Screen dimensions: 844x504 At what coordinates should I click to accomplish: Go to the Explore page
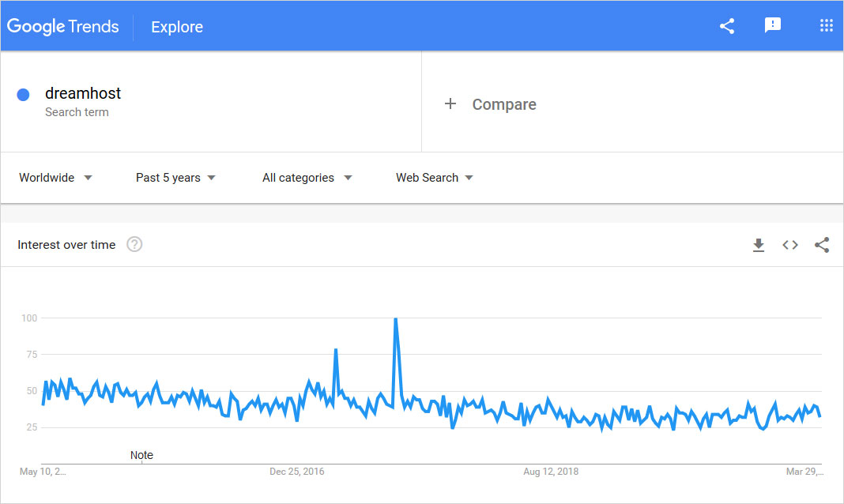(177, 27)
